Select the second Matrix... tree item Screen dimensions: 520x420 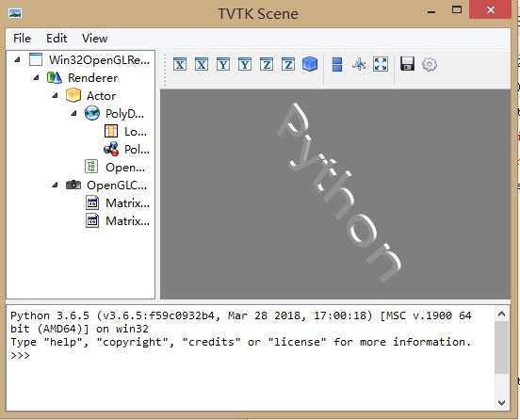(x=128, y=221)
